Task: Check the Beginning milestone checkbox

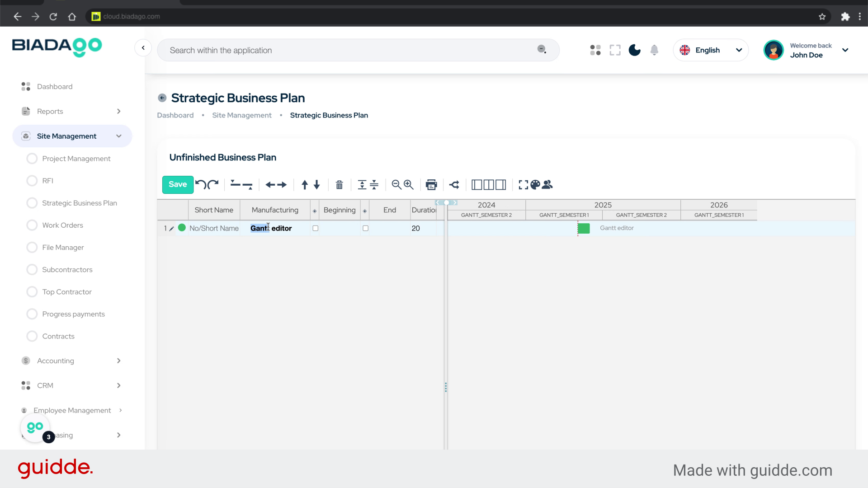Action: (316, 228)
